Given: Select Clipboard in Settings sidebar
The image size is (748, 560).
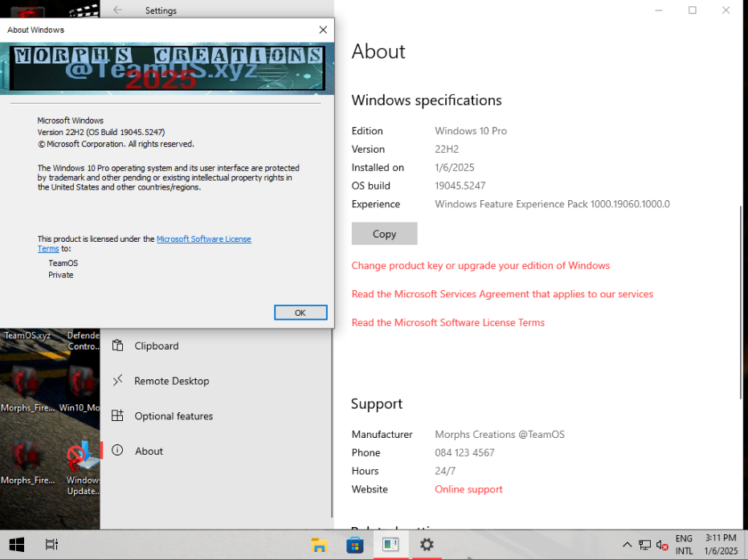Looking at the screenshot, I should (x=215, y=345).
